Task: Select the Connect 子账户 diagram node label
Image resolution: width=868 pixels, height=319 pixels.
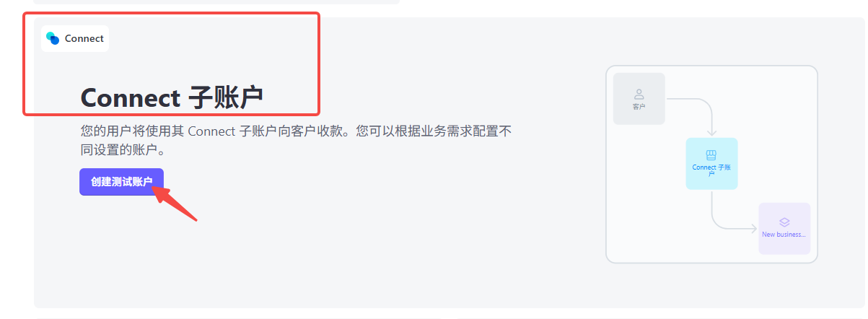Action: 711,170
